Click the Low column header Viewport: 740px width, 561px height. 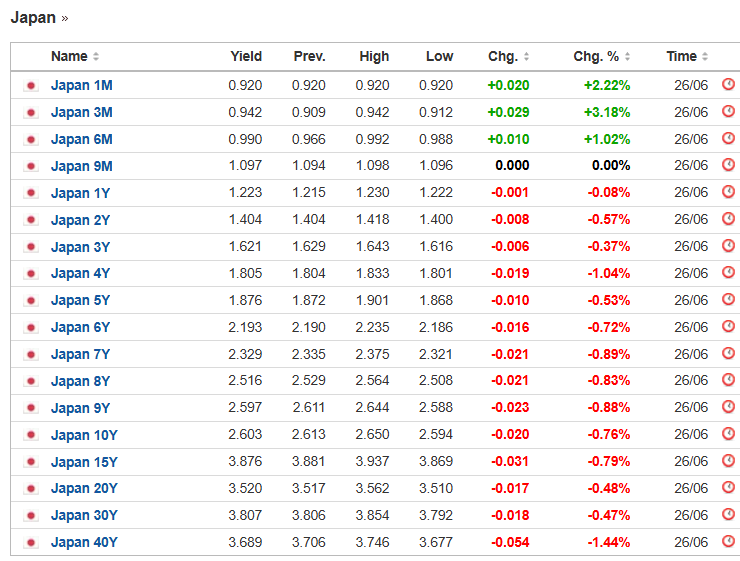[x=439, y=56]
